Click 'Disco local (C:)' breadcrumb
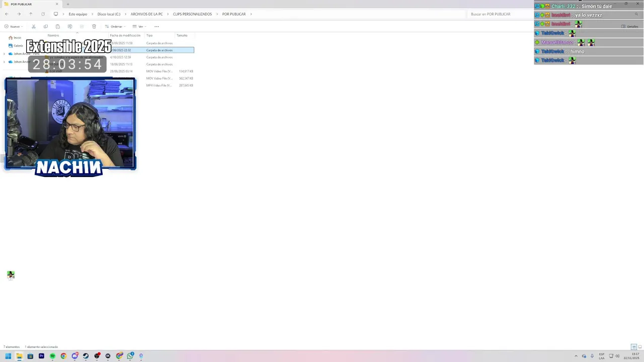 (x=109, y=14)
